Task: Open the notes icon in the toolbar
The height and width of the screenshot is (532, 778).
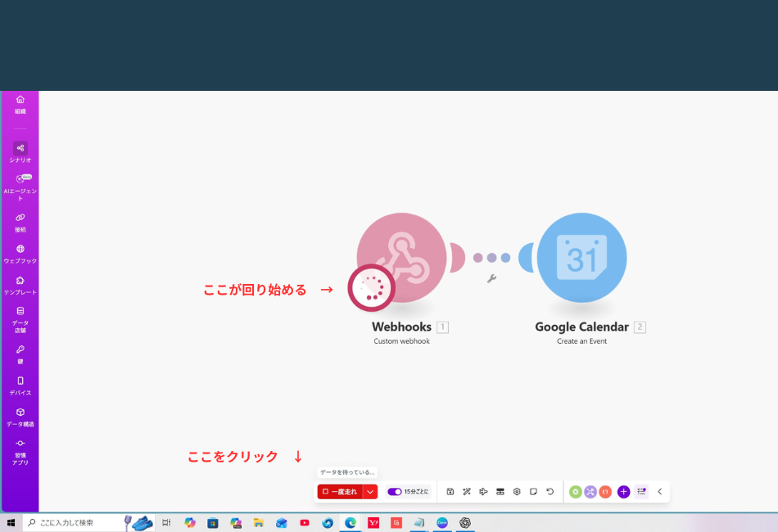Action: [533, 491]
